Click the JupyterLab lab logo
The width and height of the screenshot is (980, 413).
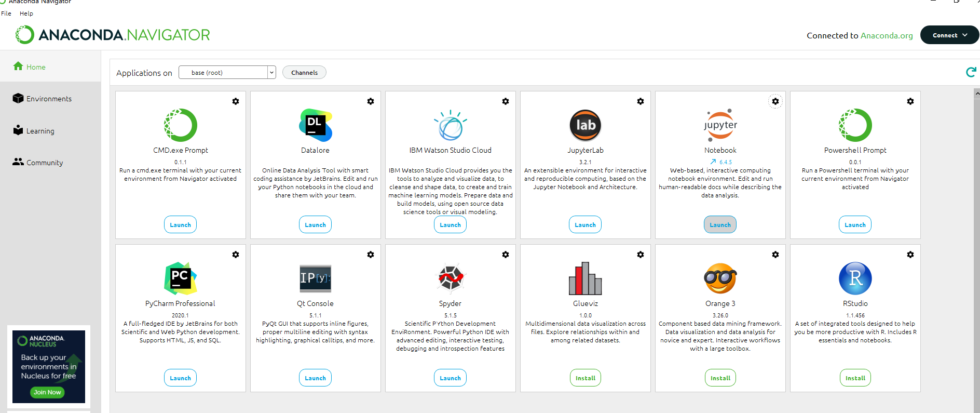pos(586,125)
